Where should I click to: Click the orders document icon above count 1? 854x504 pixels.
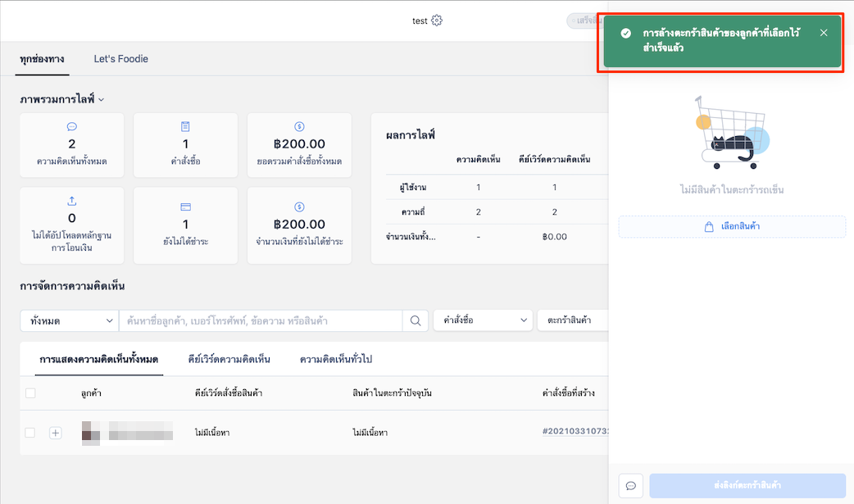click(185, 126)
